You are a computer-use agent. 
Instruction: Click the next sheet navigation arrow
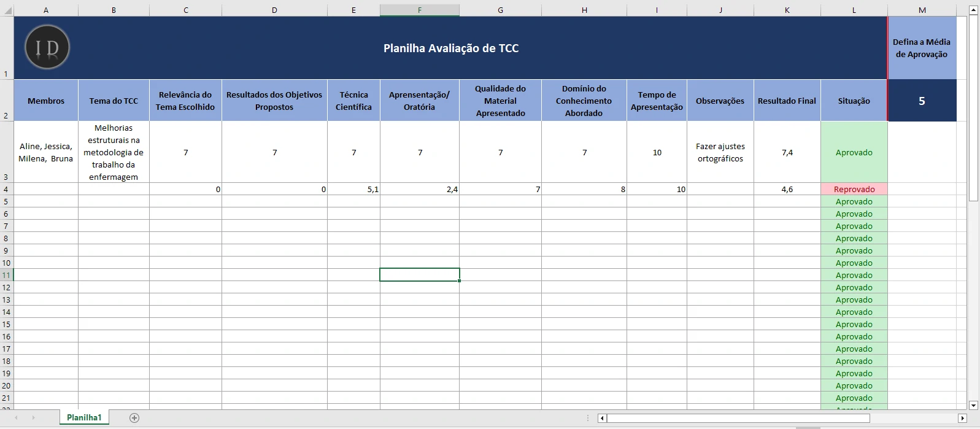coord(33,418)
